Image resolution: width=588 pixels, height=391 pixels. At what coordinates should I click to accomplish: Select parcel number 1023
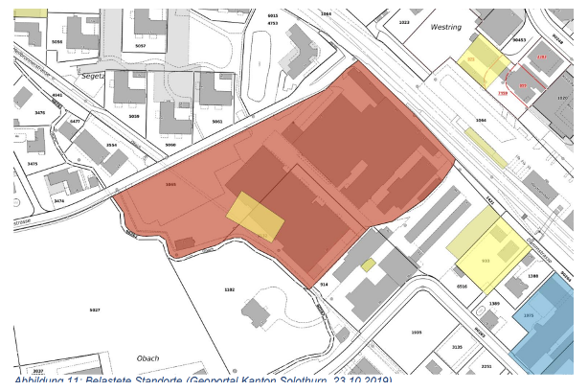[x=404, y=22]
